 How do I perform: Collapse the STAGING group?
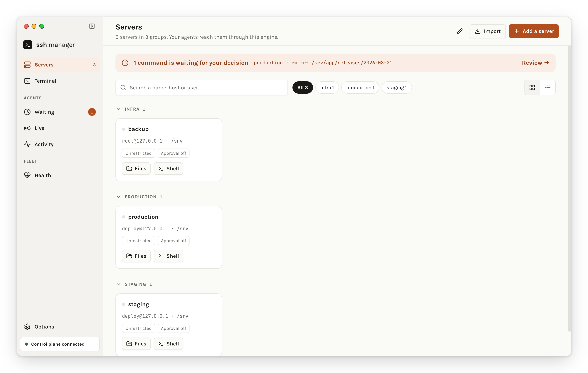click(x=119, y=284)
